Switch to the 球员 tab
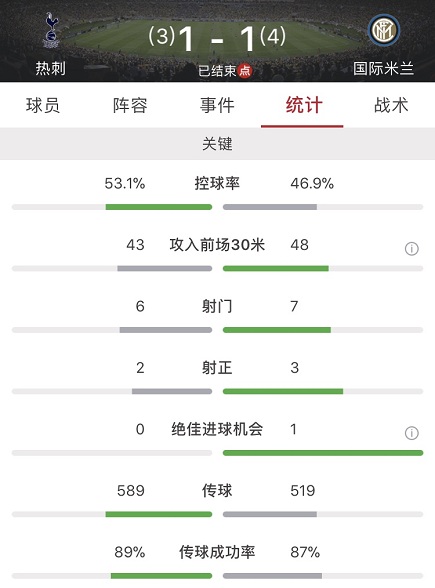The width and height of the screenshot is (435, 588). (43, 105)
